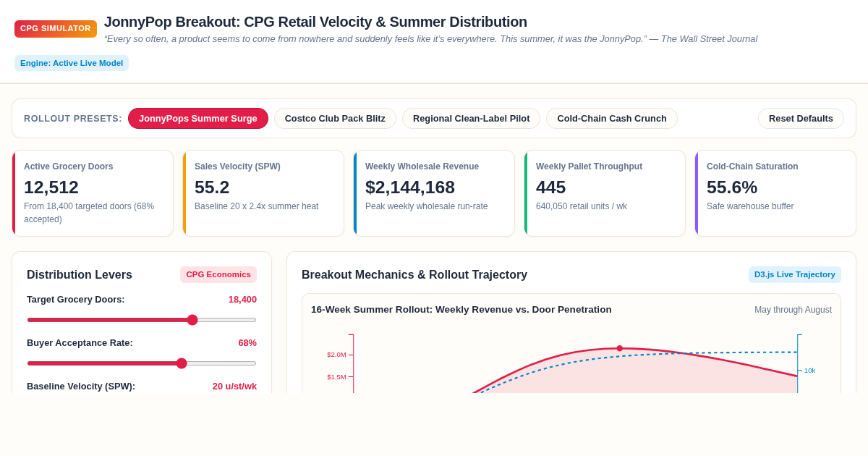Click the JonnyPop Breakout page title
This screenshot has width=868, height=456.
[315, 22]
